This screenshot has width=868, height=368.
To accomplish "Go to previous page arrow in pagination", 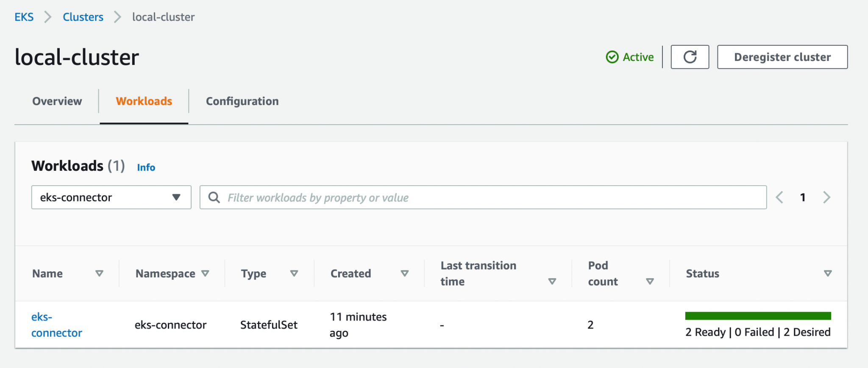I will point(779,197).
